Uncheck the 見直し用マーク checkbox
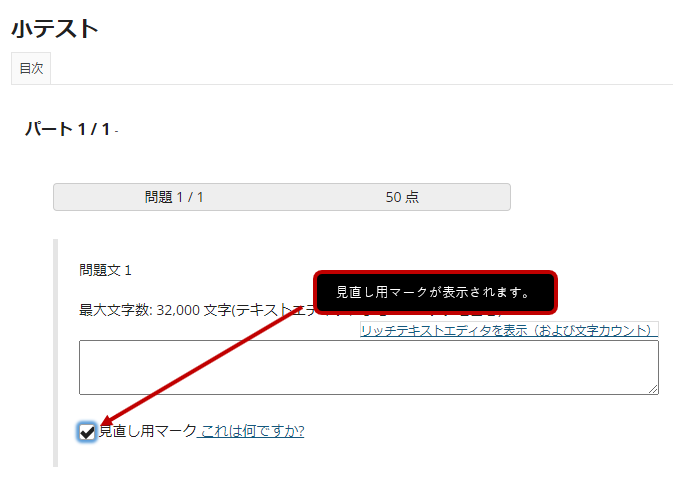677x490 pixels. coord(87,432)
